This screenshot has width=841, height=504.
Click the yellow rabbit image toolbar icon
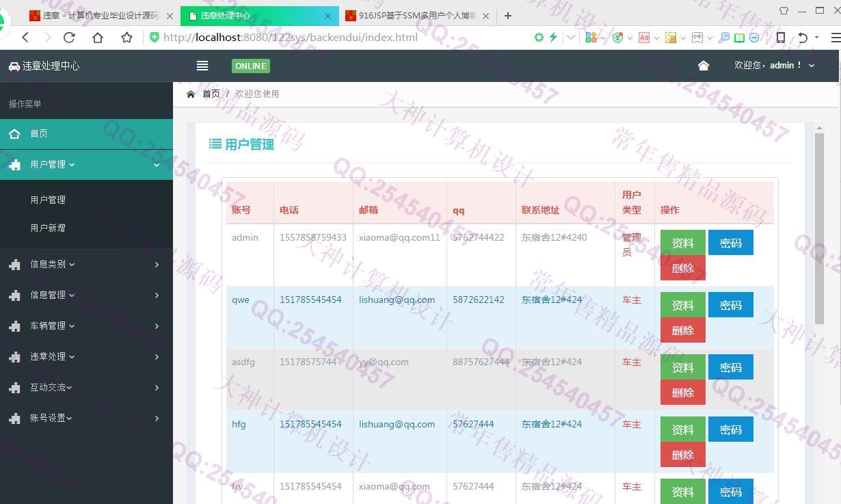coord(671,38)
